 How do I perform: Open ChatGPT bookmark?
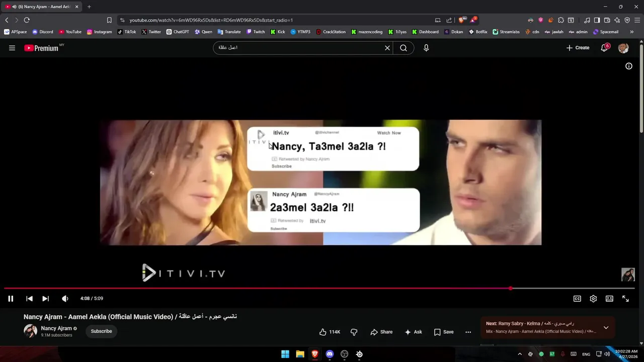click(x=178, y=32)
